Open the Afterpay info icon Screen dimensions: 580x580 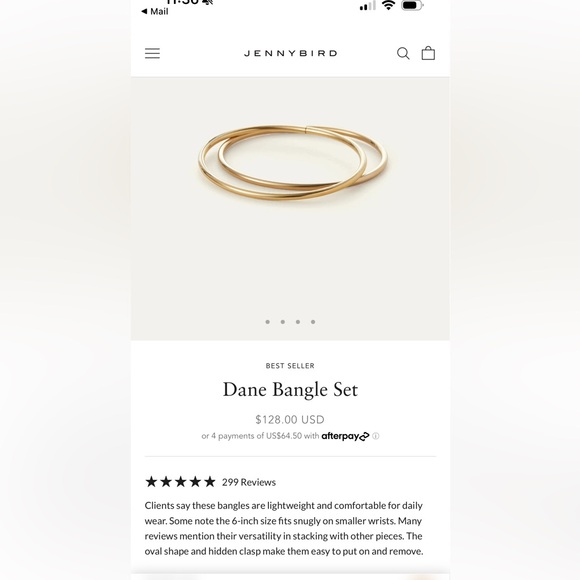coord(376,436)
